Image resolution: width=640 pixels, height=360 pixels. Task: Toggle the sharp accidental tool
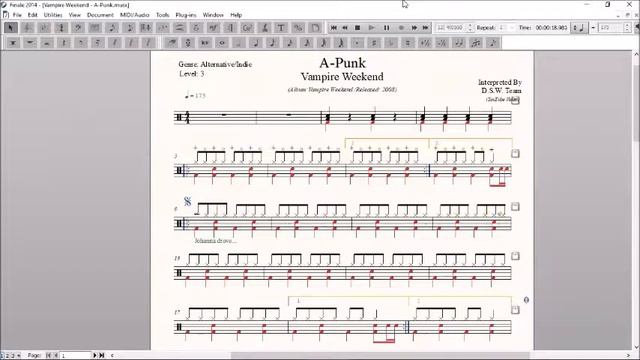click(374, 43)
